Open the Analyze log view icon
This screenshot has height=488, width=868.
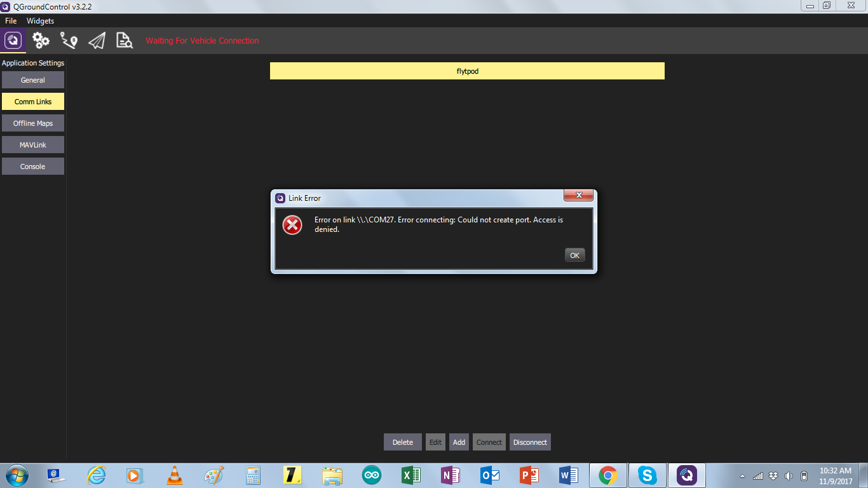click(125, 41)
